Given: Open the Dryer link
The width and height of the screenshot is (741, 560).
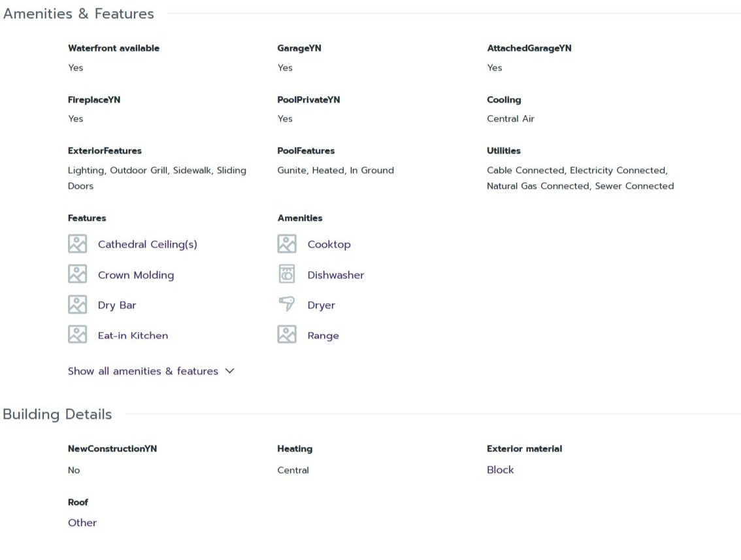Looking at the screenshot, I should click(x=321, y=305).
